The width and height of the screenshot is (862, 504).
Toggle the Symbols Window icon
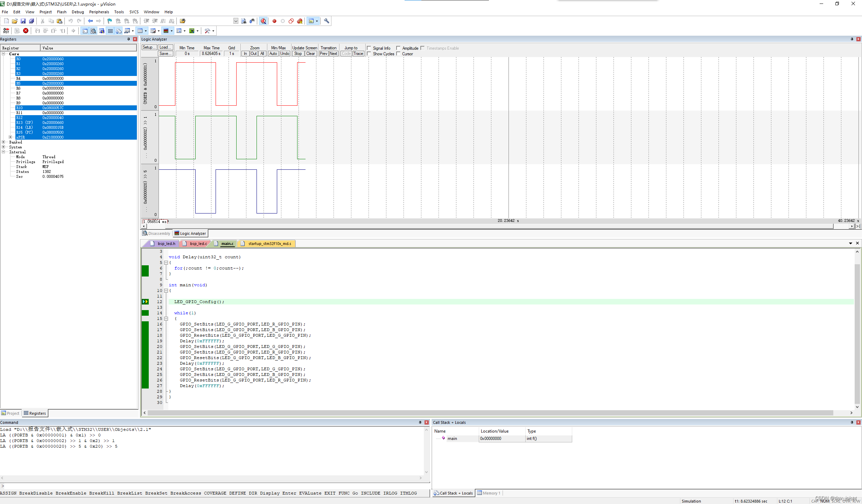pyautogui.click(x=102, y=31)
